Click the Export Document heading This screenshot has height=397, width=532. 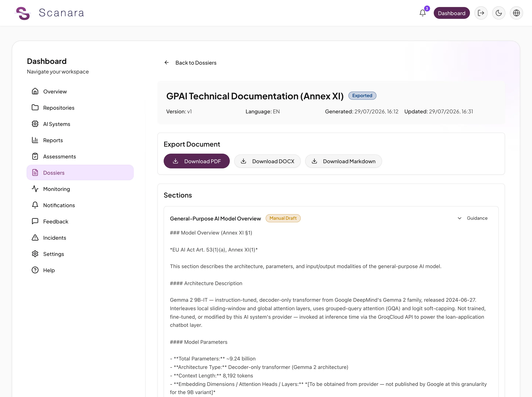tap(192, 144)
